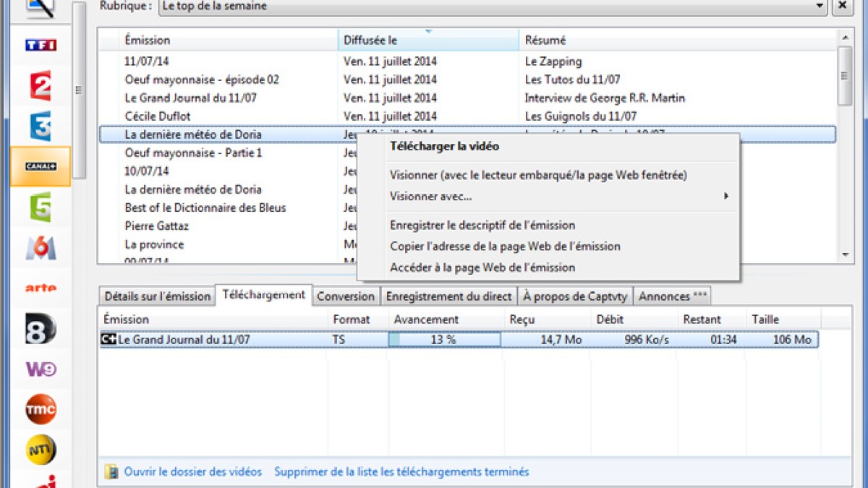
Task: Expand the Visionner avec... submenu arrow
Action: point(726,196)
